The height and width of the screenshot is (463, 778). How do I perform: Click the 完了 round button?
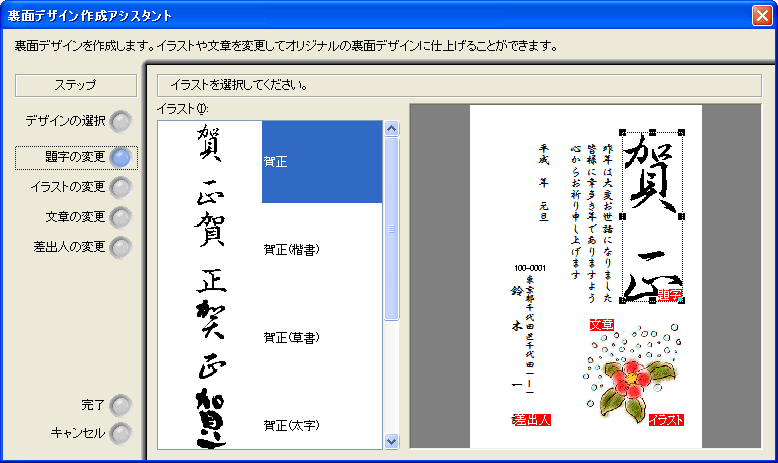pyautogui.click(x=121, y=405)
